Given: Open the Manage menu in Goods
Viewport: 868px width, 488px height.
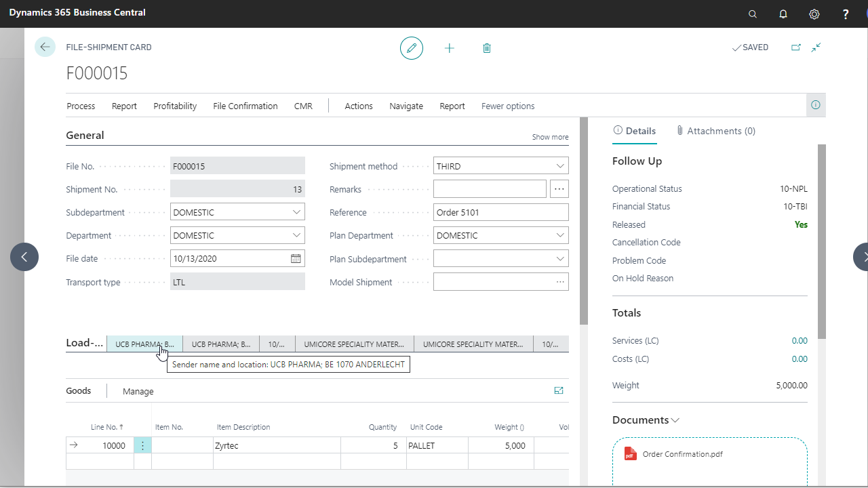Looking at the screenshot, I should (138, 391).
